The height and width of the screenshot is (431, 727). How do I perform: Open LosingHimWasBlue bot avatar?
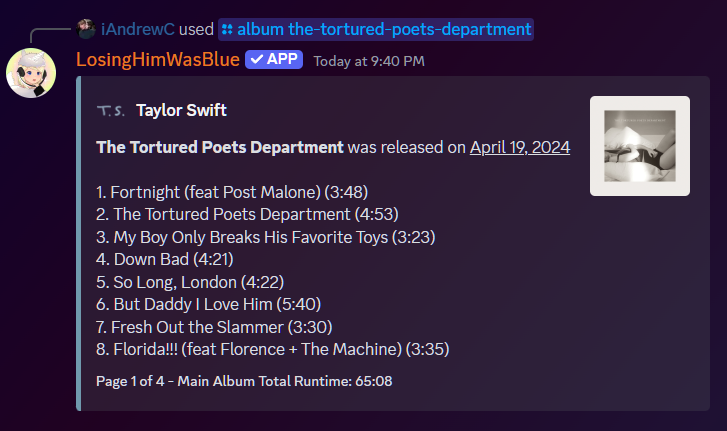coord(31,73)
